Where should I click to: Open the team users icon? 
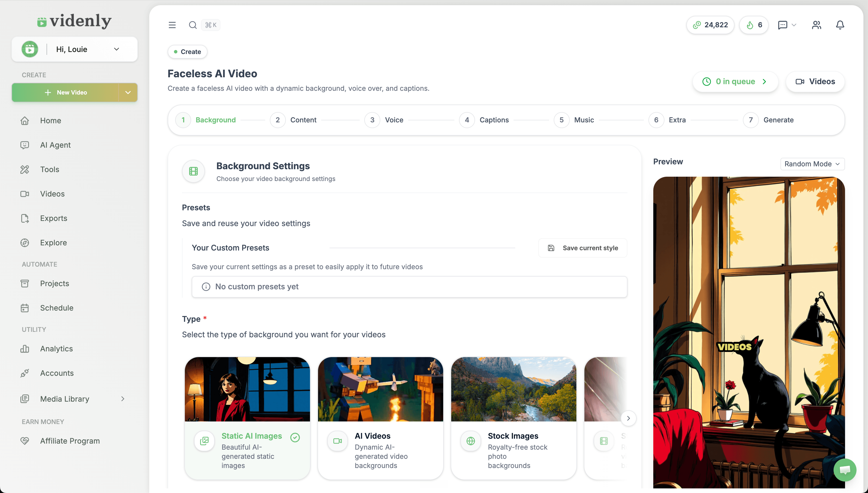pos(816,25)
